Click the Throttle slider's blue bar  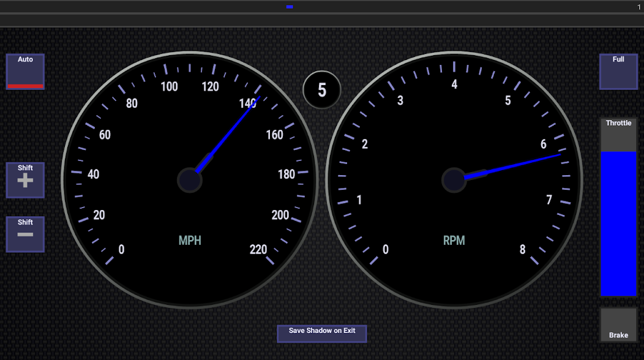(x=618, y=223)
